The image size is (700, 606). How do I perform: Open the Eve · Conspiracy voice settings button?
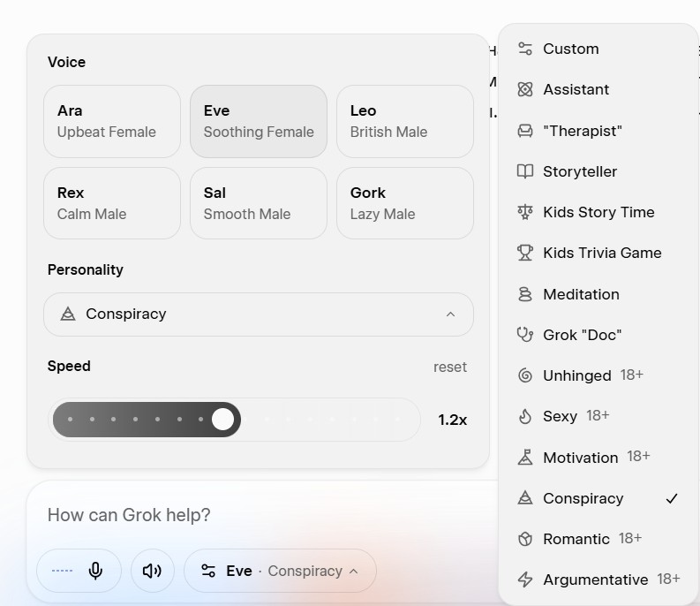click(280, 571)
